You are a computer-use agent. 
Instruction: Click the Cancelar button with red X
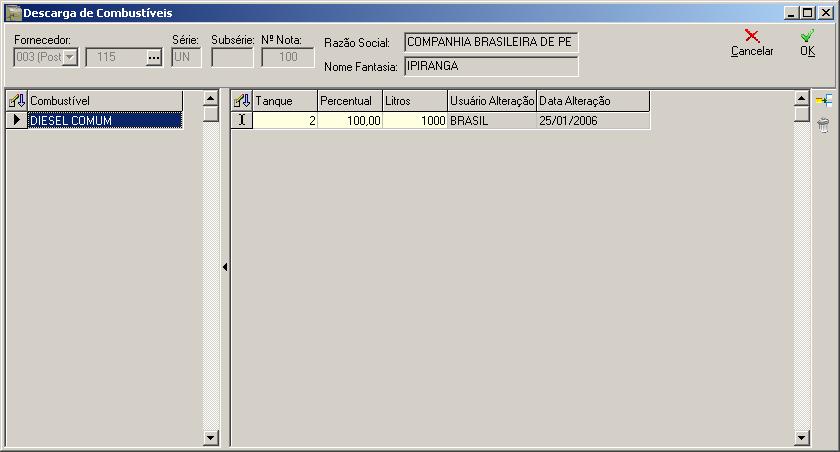tap(752, 43)
